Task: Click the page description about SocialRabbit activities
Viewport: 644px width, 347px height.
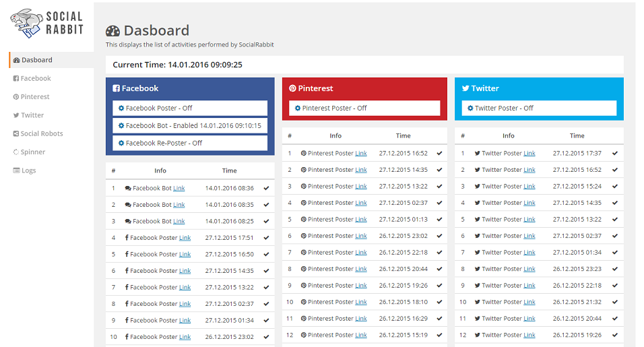Action: click(x=190, y=44)
